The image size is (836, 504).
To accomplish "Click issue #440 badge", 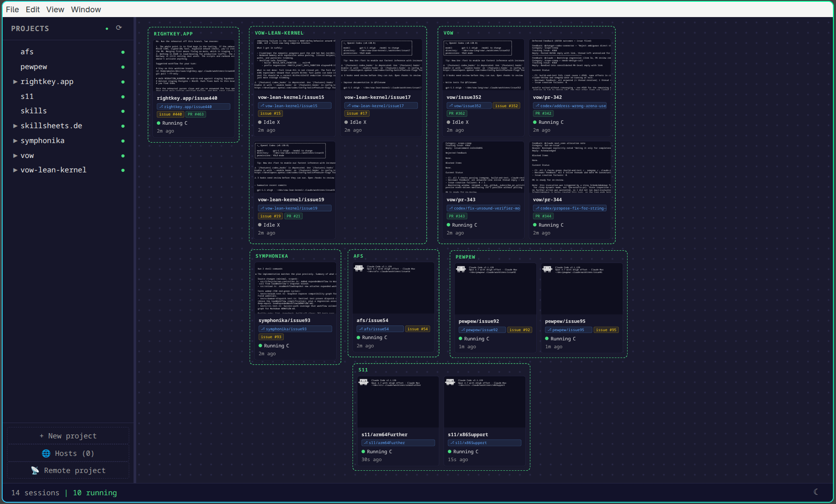I will point(170,114).
